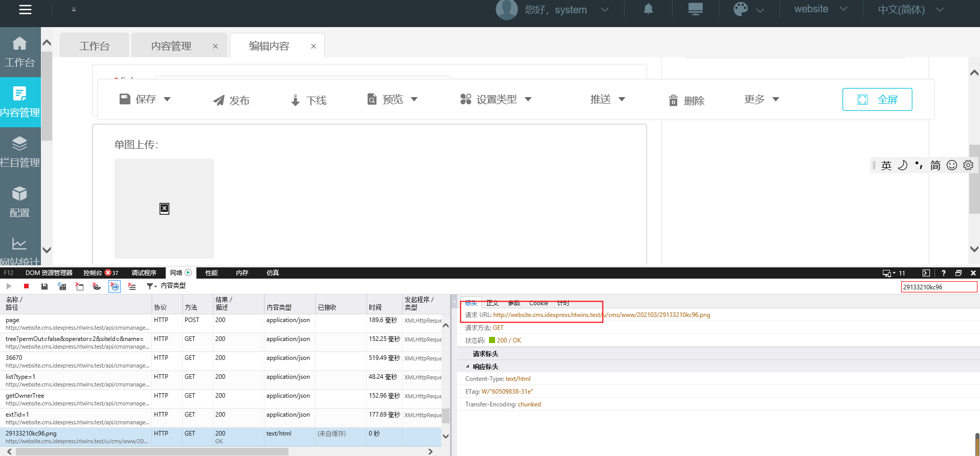Open IME settings gear
Viewport: 980px width, 456px height.
pyautogui.click(x=968, y=165)
